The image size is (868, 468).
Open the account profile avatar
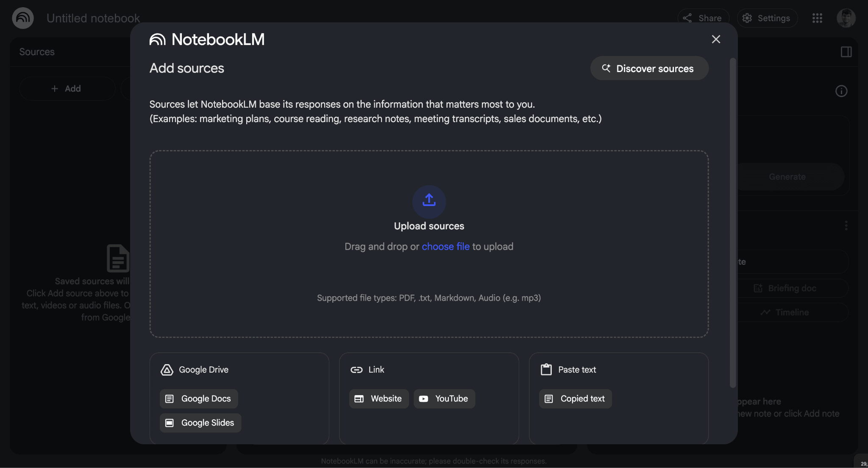point(846,18)
